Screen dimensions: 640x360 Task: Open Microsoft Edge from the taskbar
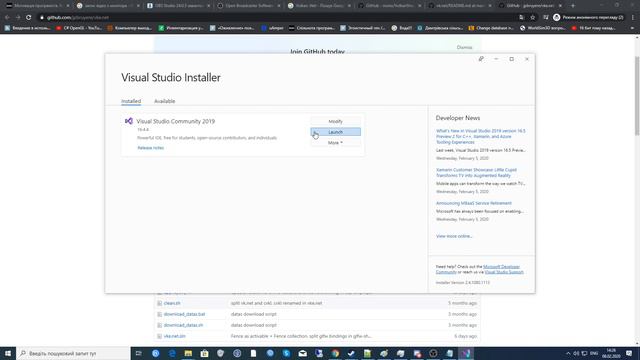(x=171, y=353)
